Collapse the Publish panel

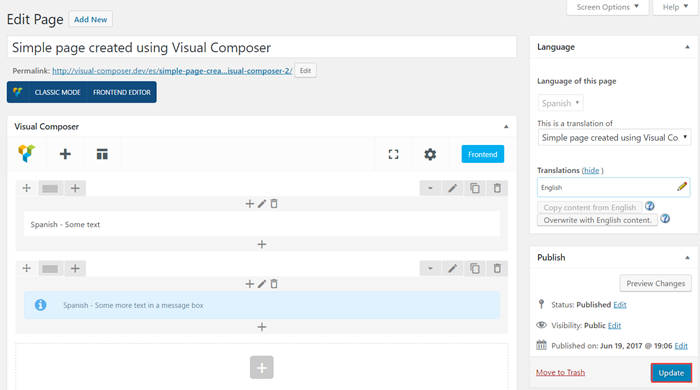687,257
